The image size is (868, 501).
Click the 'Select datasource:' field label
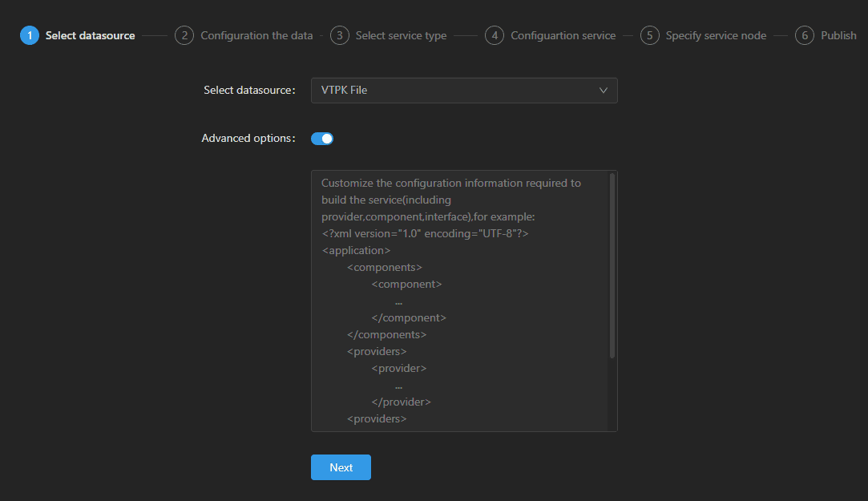pyautogui.click(x=249, y=91)
